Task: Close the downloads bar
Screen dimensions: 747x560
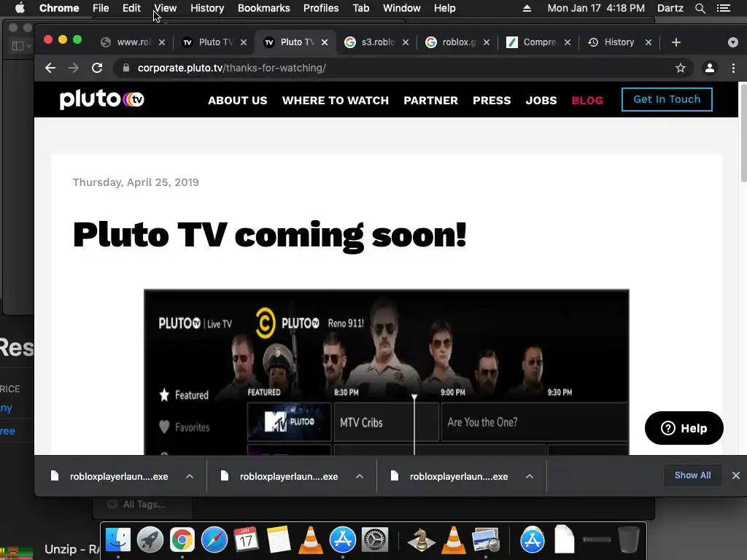Action: tap(735, 475)
